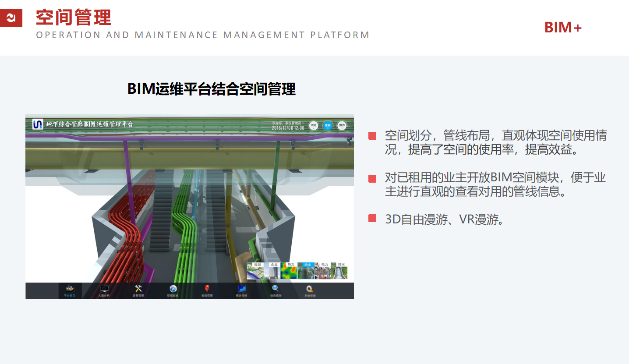Select the 规划 map thumbnail
Screen dimensions: 629x364
255,271
